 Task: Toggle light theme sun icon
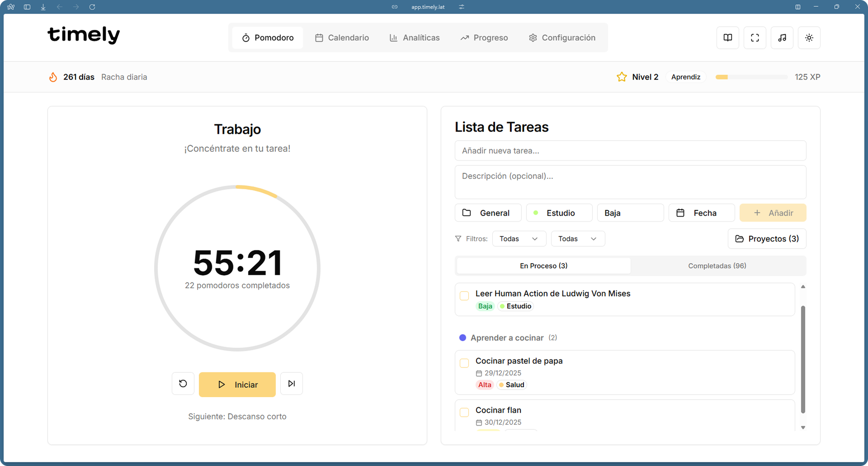click(809, 38)
